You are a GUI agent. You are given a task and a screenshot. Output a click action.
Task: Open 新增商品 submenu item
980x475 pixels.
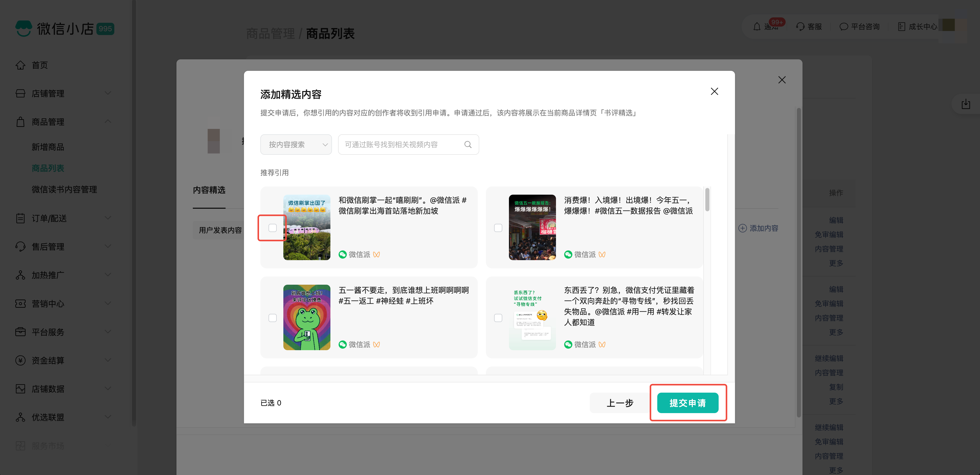(x=48, y=147)
